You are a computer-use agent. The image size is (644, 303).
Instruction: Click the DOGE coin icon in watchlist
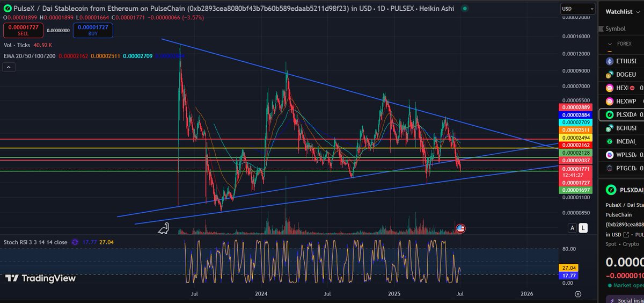[x=610, y=75]
